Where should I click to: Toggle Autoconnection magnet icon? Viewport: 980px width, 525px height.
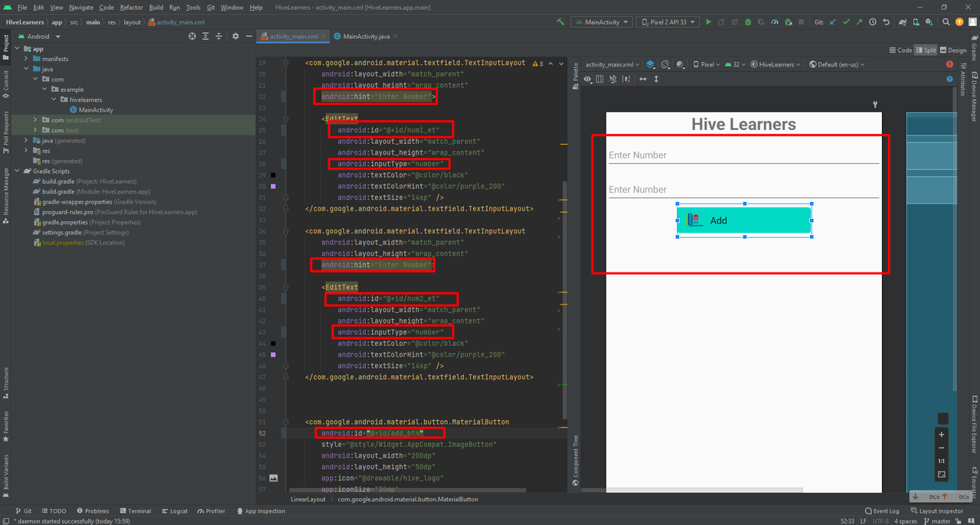[x=613, y=79]
